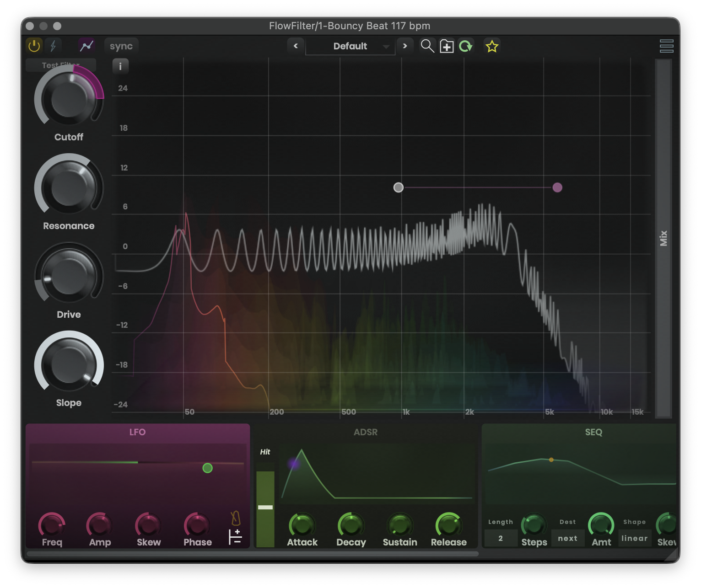Click the ADSR Release knob
This screenshot has height=588, width=701.
pos(449,526)
